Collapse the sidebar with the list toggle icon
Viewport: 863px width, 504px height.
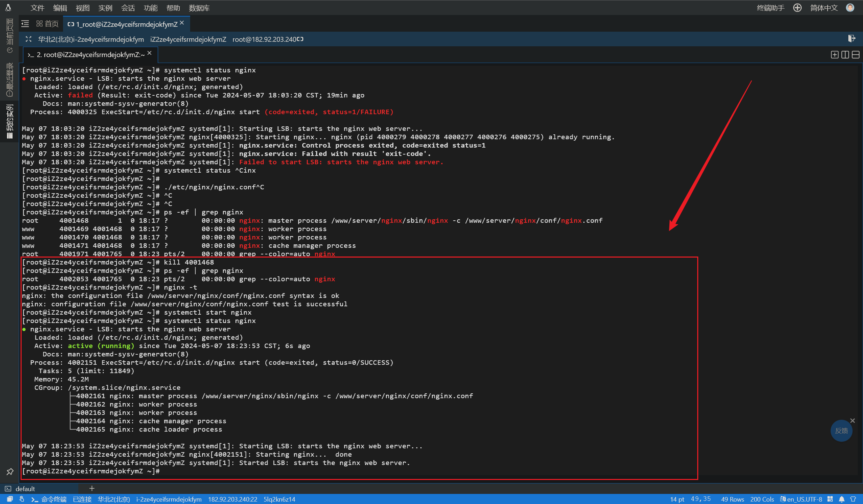coord(25,24)
